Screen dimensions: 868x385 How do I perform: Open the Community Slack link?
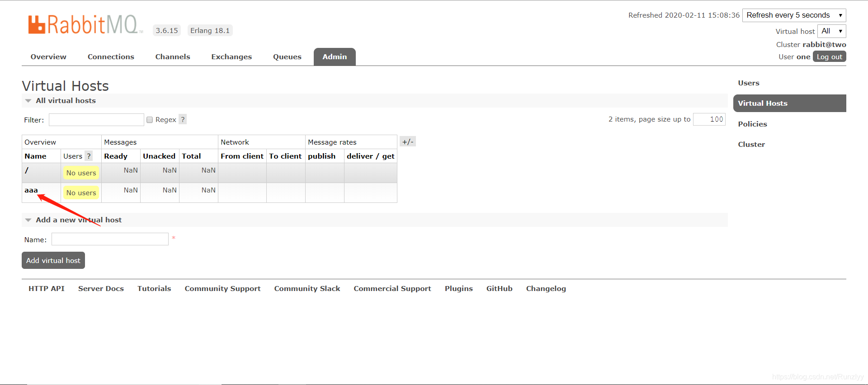307,288
